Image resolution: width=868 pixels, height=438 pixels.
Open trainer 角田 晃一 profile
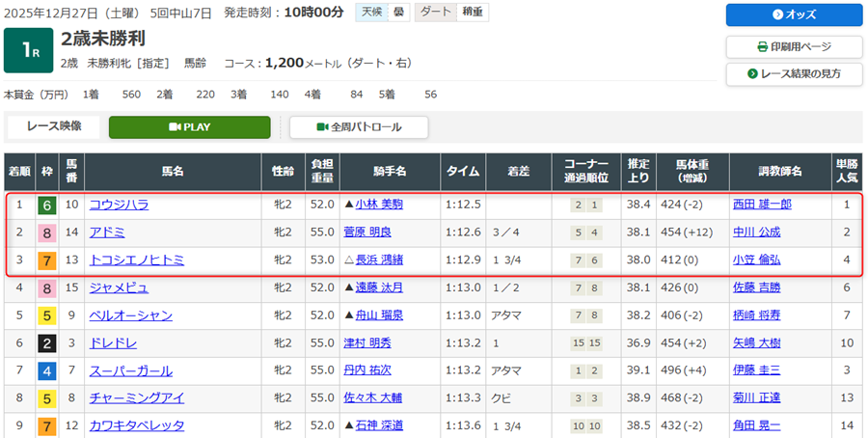(x=757, y=425)
